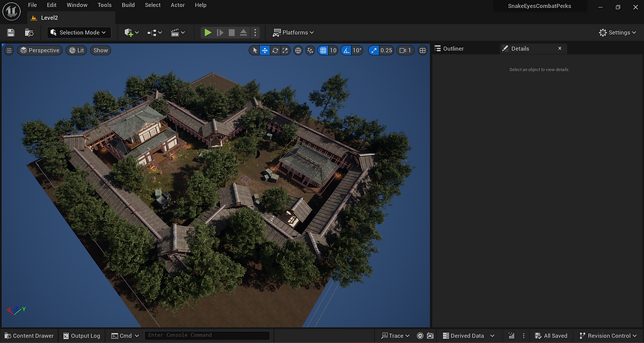Open the Cmd console type dropdown
644x343 pixels.
(x=126, y=336)
